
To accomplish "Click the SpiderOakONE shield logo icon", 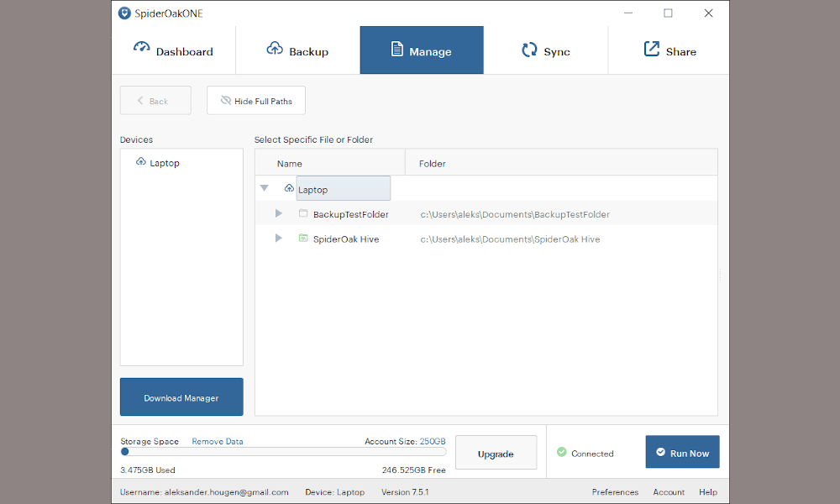I will coord(124,13).
